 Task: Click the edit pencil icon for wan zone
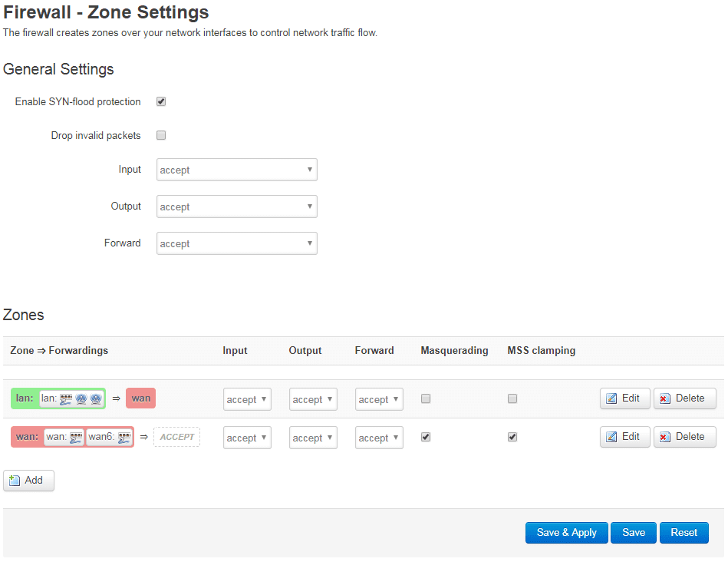tap(611, 437)
